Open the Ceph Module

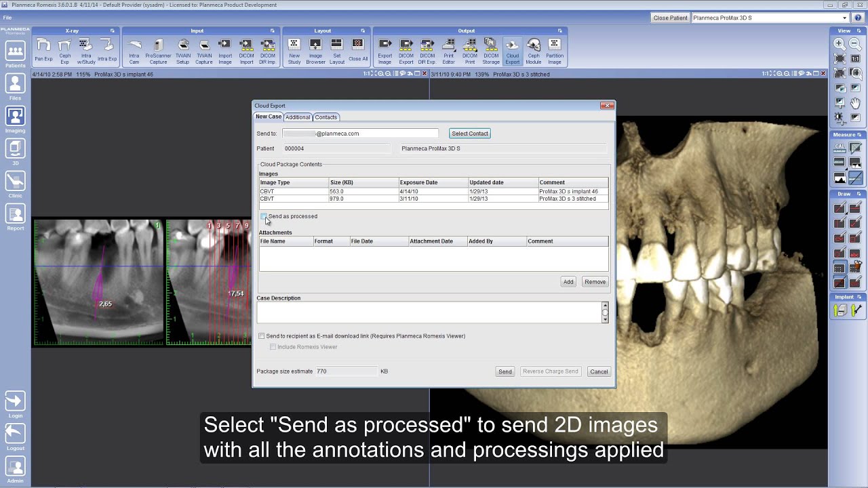(x=534, y=51)
